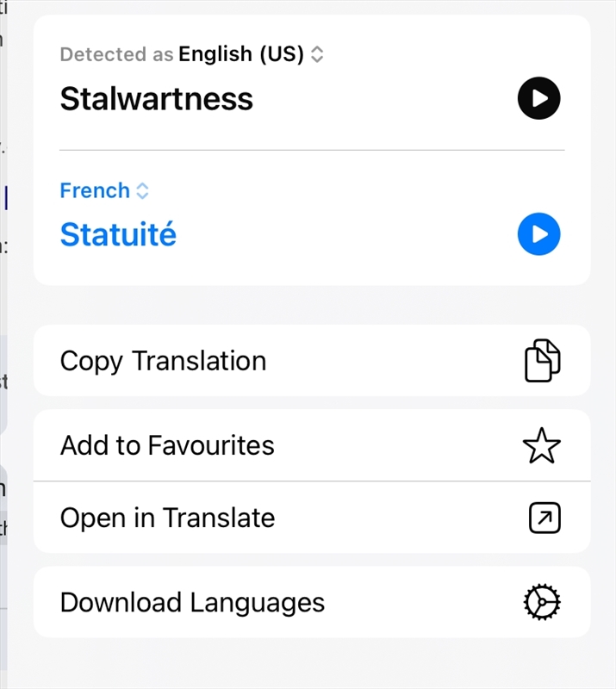Tap the chevron next to English (US)
Viewport: 616px width, 689px height.
click(x=317, y=53)
